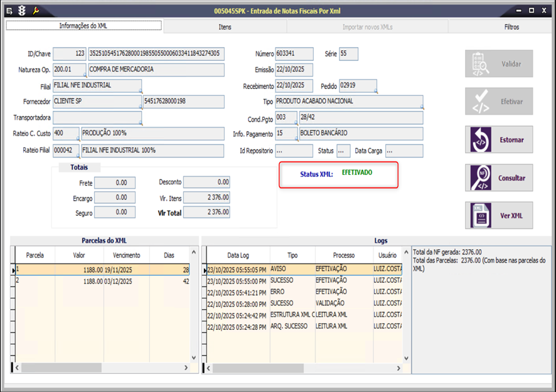The width and height of the screenshot is (556, 392).
Task: Click the EFETIVADO status text
Action: tap(357, 172)
